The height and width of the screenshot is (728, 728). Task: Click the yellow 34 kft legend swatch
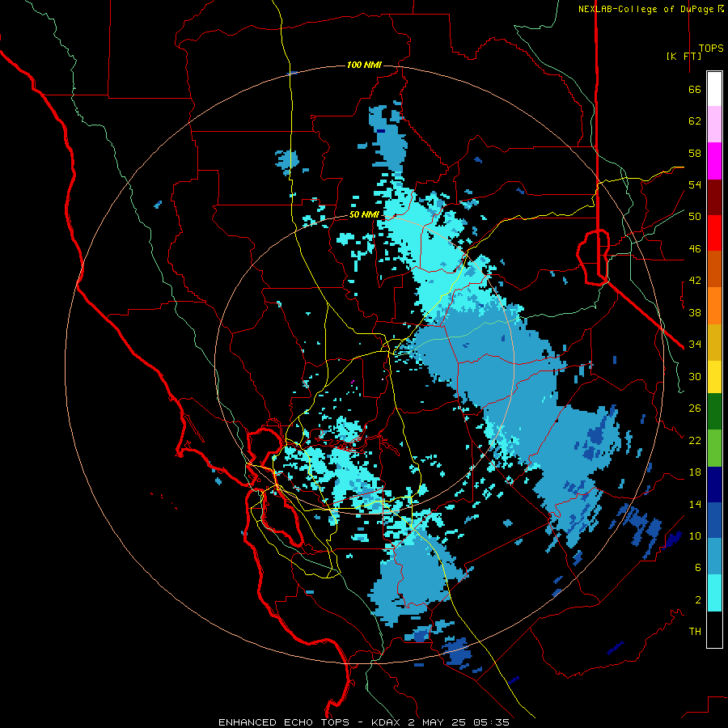pos(714,377)
